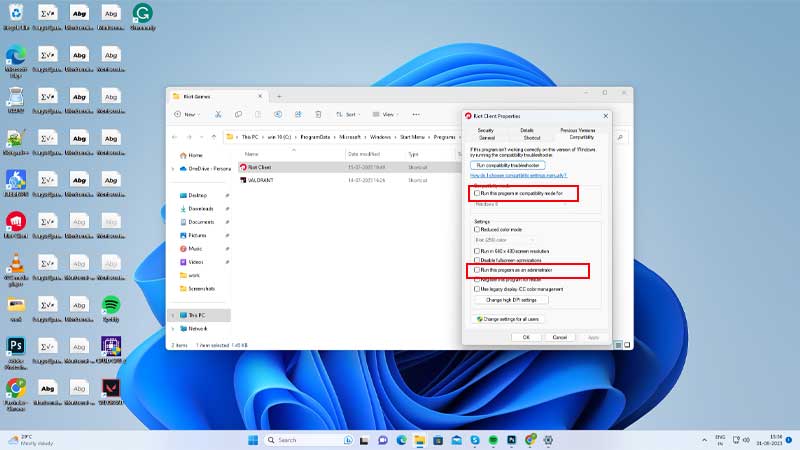Switch to the Previous Versions tab

(x=578, y=130)
